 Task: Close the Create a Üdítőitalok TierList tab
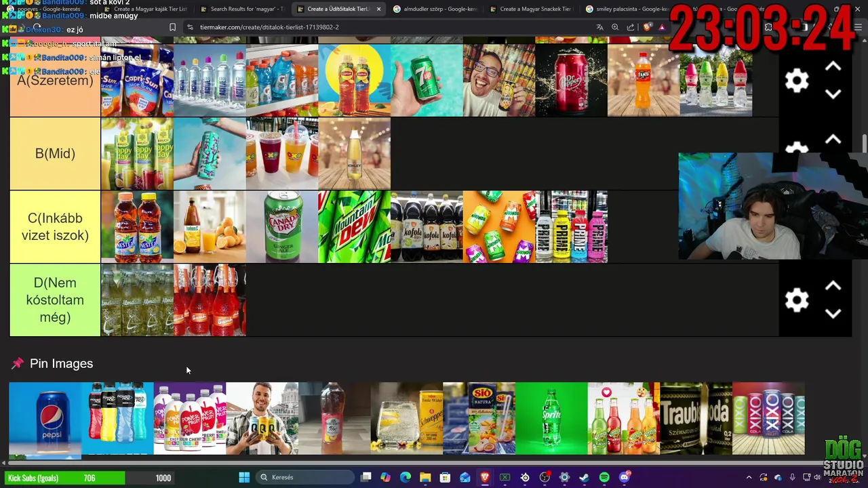378,9
